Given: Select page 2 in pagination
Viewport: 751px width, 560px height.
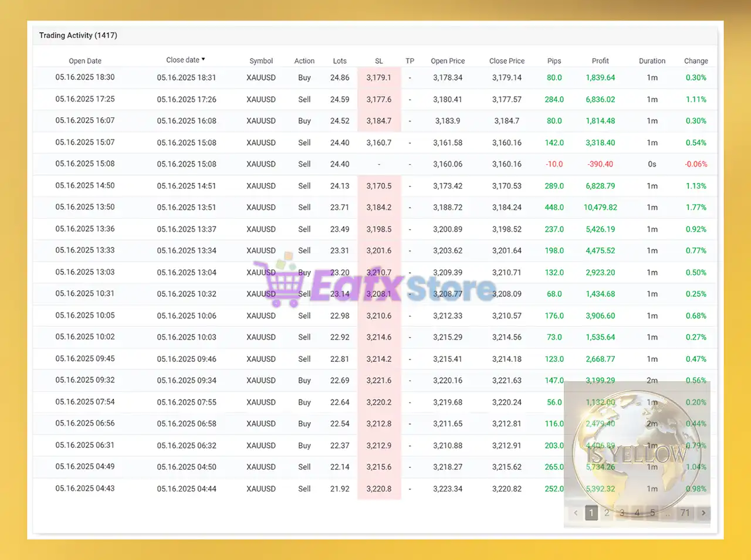Looking at the screenshot, I should click(x=607, y=513).
